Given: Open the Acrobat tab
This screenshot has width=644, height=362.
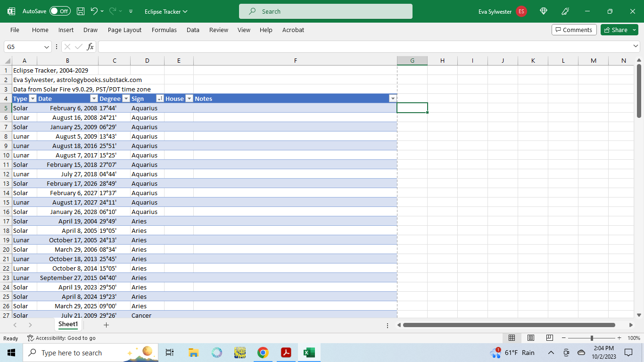Looking at the screenshot, I should (x=293, y=30).
